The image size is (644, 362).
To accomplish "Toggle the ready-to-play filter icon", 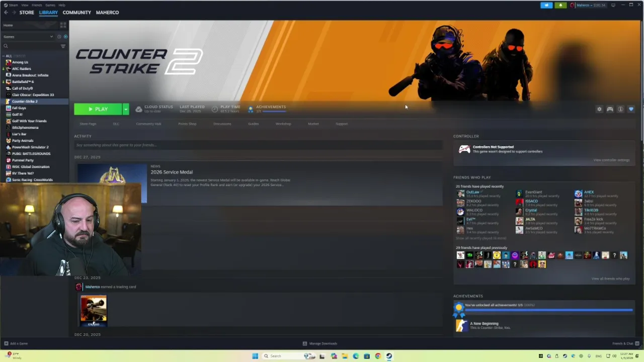I will coord(65,37).
